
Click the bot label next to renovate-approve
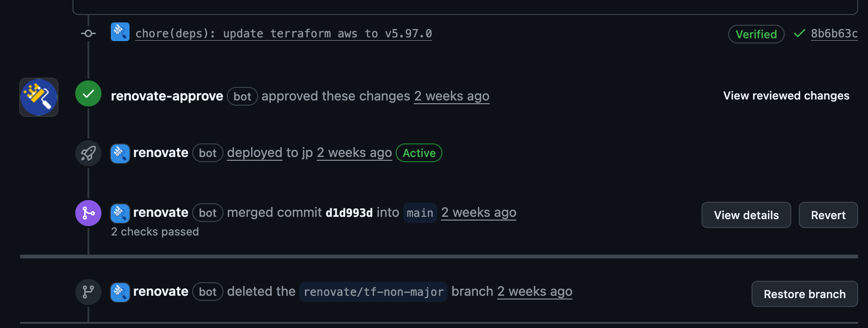(242, 96)
